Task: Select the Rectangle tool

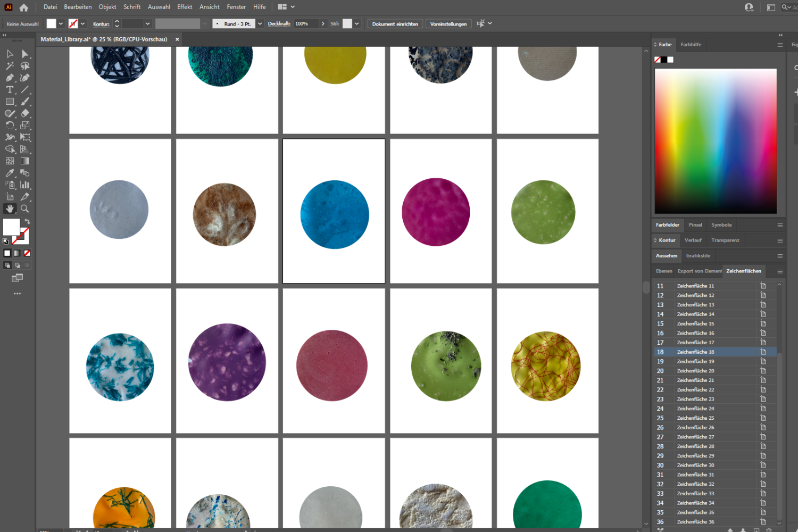Action: [x=10, y=102]
